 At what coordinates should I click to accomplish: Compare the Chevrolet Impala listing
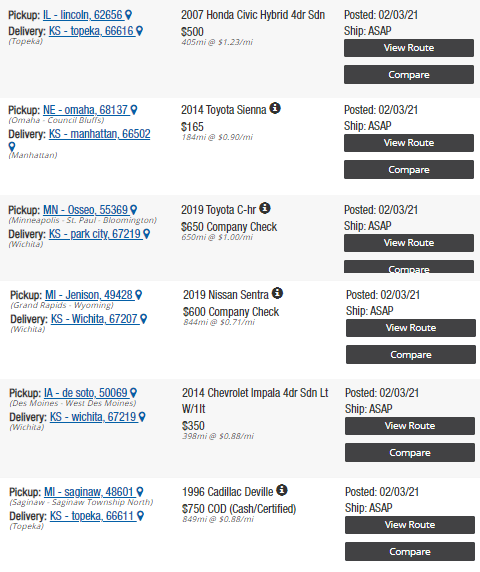coord(410,453)
